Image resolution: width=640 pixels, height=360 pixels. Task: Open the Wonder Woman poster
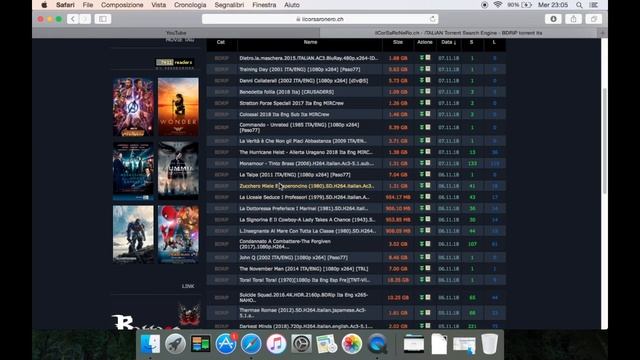178,107
